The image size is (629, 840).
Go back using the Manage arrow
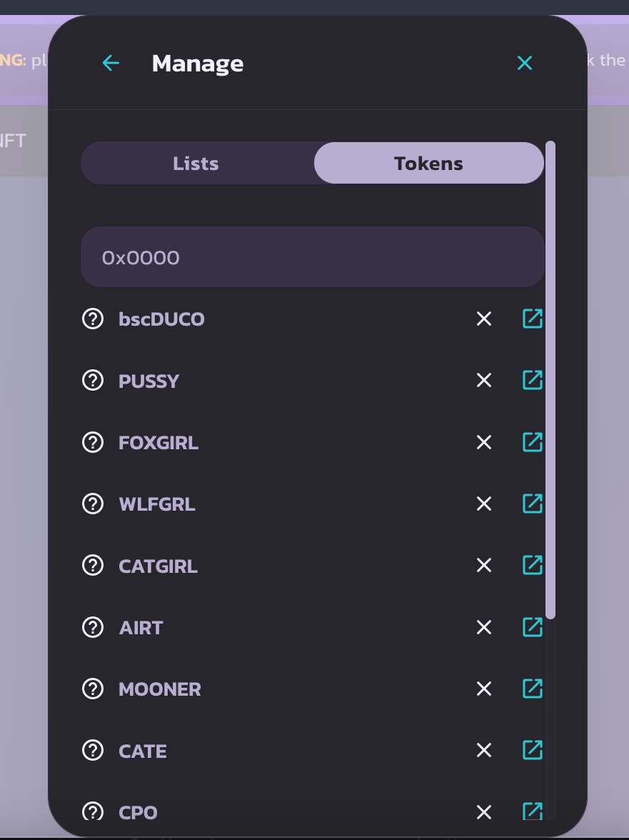tap(111, 63)
